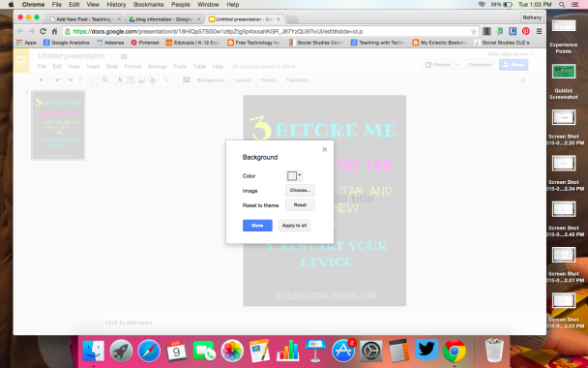Open the Chrome hamburger menu
This screenshot has height=368, width=588.
pos(539,31)
